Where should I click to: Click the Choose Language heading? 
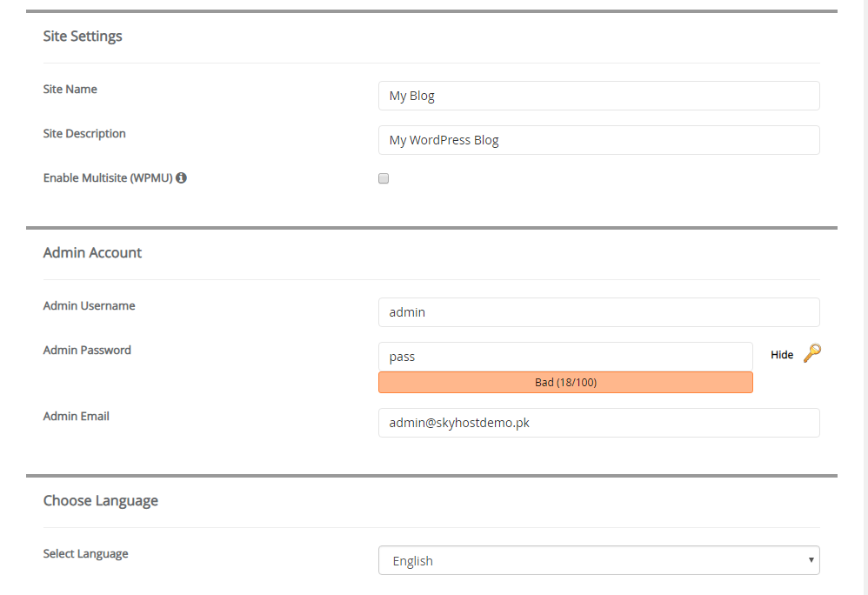coord(101,501)
